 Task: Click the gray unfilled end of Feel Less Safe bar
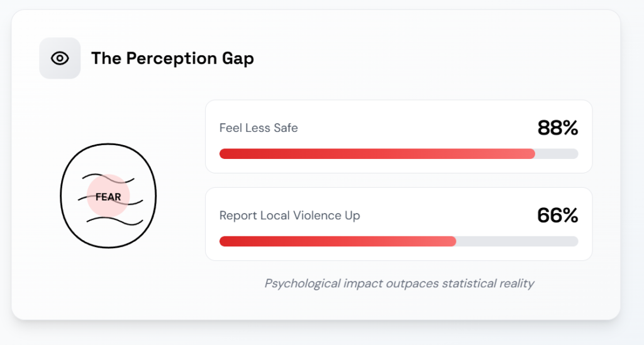557,154
